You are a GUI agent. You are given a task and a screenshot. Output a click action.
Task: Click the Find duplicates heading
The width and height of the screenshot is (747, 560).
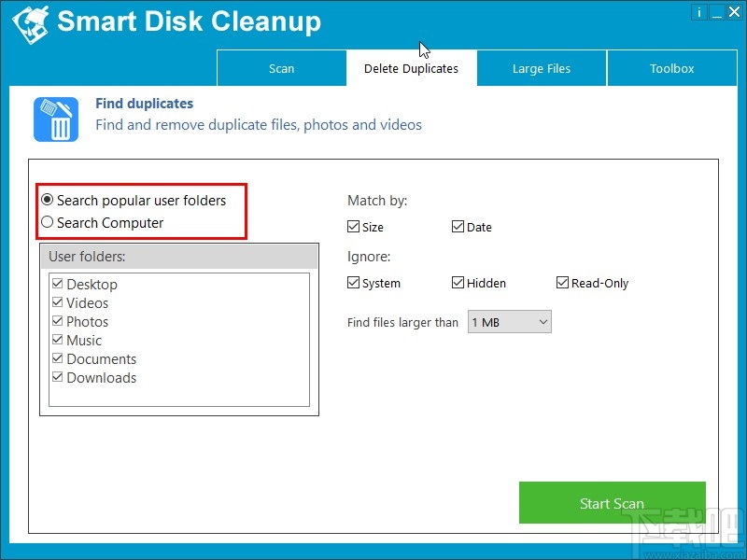click(x=145, y=104)
